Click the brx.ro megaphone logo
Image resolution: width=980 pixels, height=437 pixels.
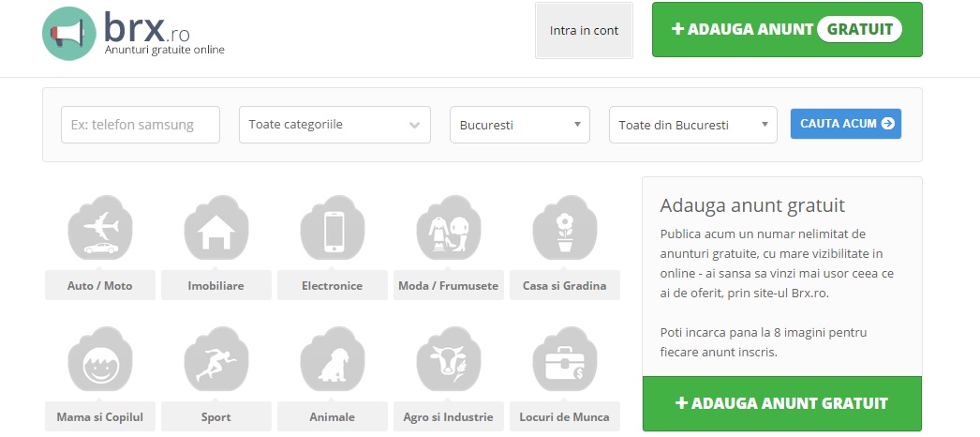[x=69, y=35]
